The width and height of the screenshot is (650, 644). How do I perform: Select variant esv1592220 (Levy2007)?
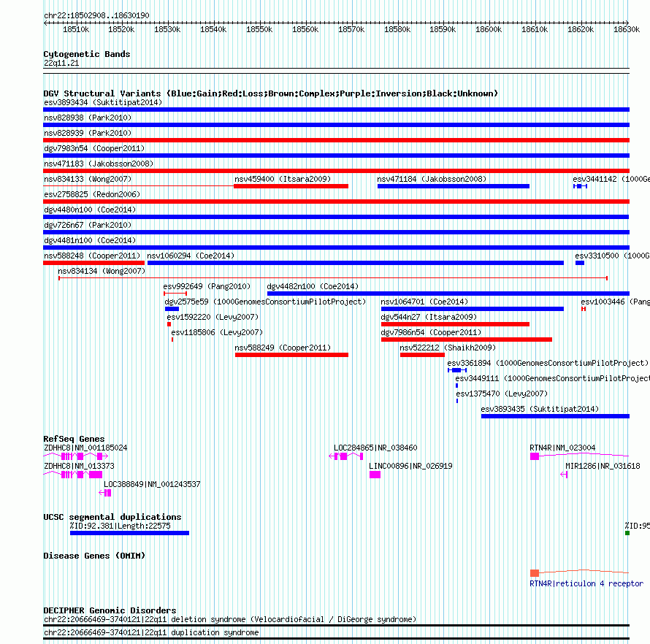[x=213, y=317]
